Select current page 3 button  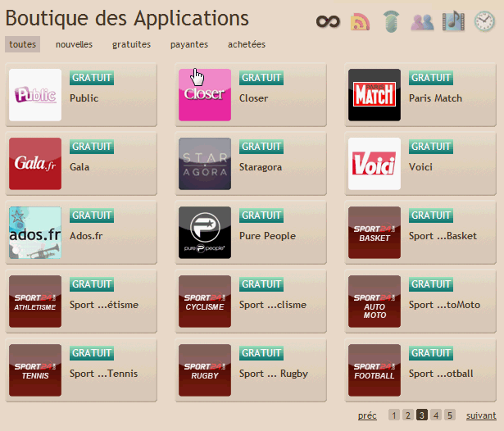tap(422, 415)
